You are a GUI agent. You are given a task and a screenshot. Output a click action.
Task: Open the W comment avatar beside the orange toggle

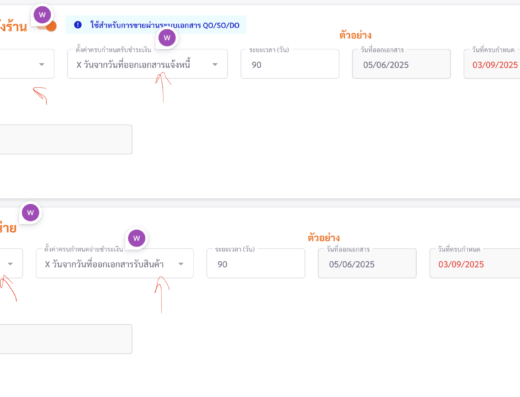pos(42,15)
